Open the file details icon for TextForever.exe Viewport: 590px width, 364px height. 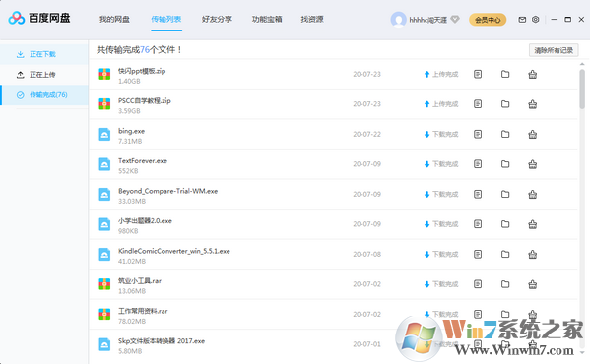(478, 164)
